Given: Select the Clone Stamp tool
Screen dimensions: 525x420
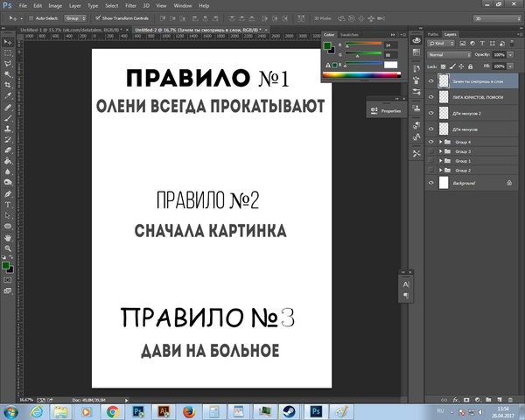Looking at the screenshot, I should [7, 129].
